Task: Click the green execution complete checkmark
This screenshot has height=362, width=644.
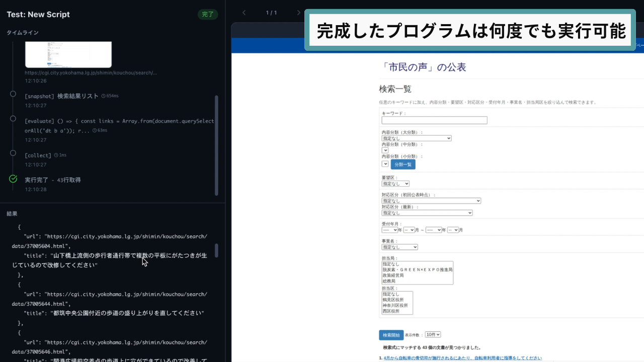Action: click(14, 179)
